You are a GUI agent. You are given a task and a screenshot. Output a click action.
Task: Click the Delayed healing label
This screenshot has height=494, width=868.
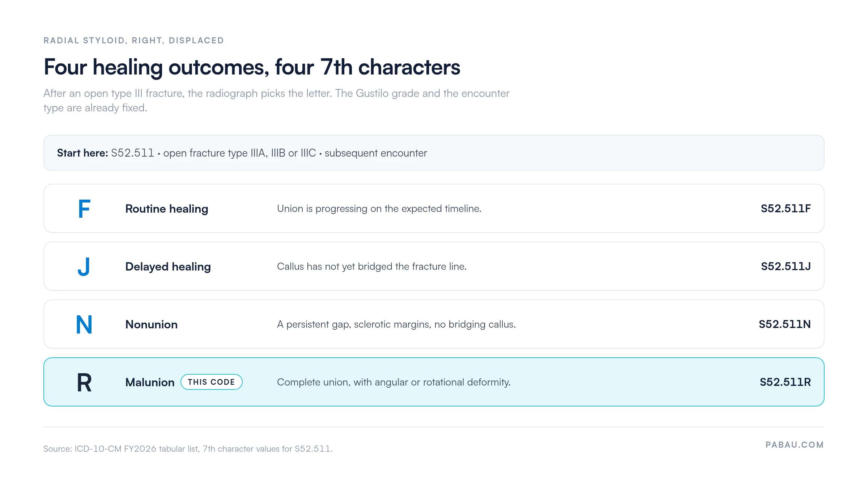168,267
